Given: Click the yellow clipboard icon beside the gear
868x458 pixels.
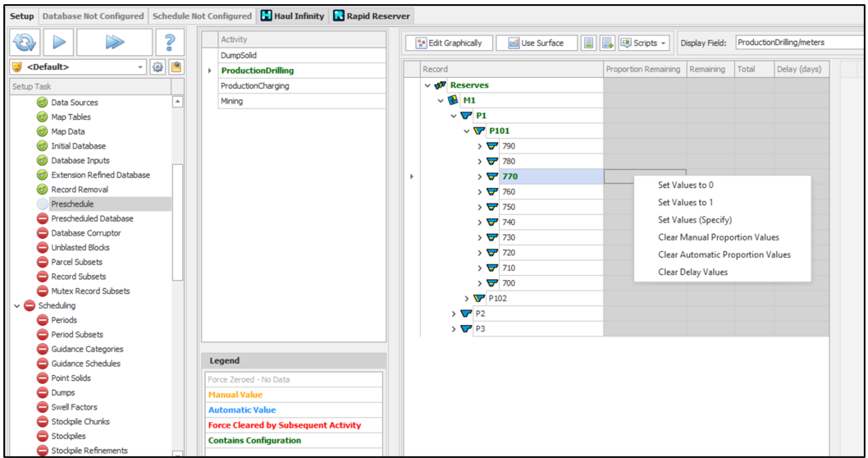Looking at the screenshot, I should (x=176, y=66).
